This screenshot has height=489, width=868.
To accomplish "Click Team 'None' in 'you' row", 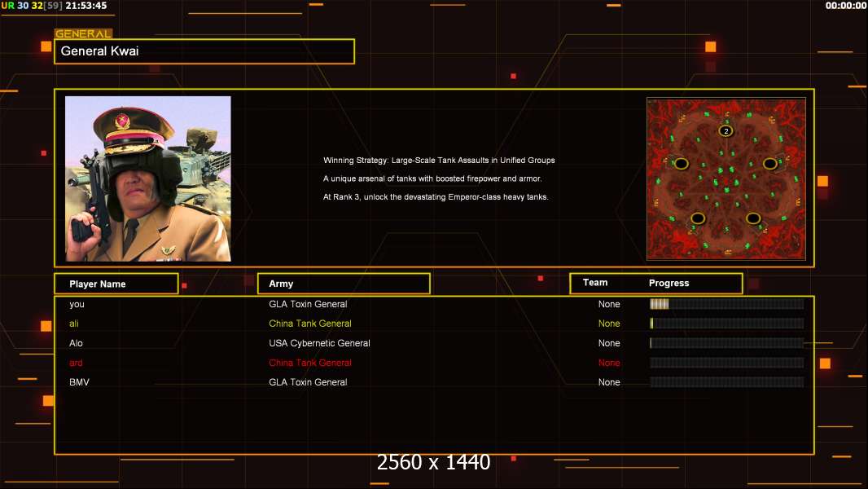I will pos(609,304).
